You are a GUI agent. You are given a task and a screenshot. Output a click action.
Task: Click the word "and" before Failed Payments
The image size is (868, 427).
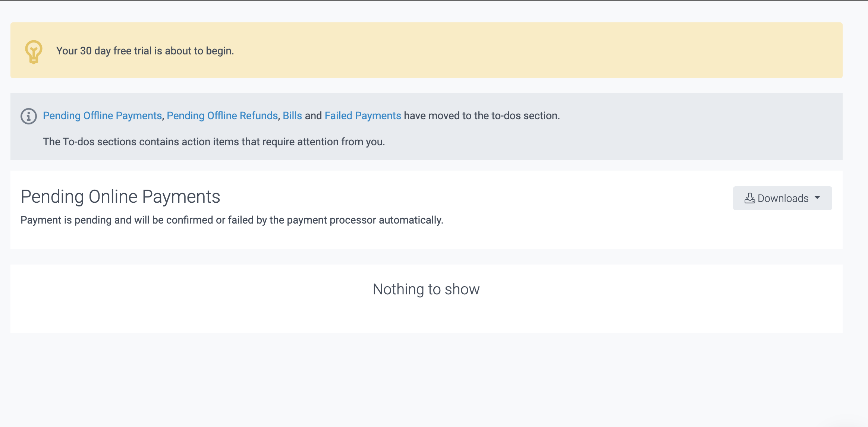click(313, 116)
